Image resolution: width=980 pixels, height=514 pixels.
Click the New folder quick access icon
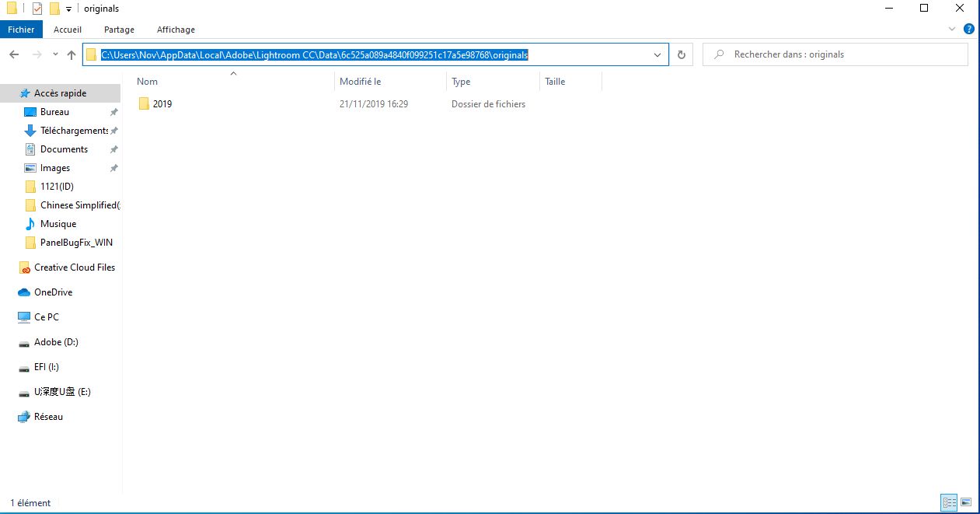54,8
